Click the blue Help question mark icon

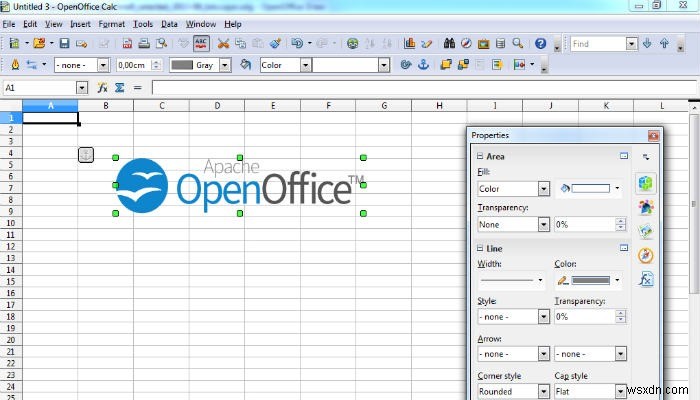(x=541, y=43)
